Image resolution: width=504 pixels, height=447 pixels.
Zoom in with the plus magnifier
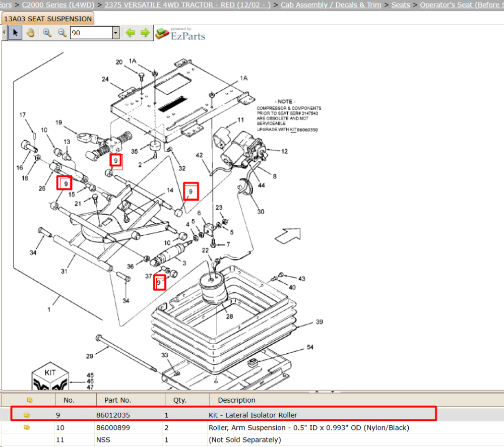[x=47, y=33]
